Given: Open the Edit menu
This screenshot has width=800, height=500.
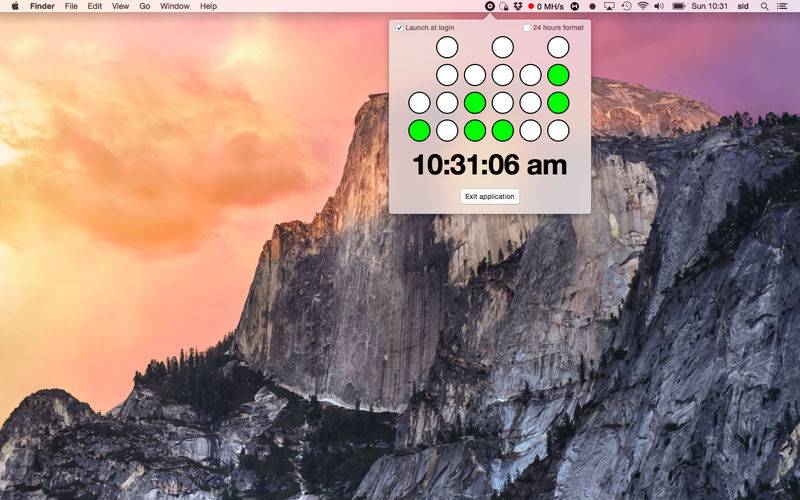Looking at the screenshot, I should coord(95,6).
